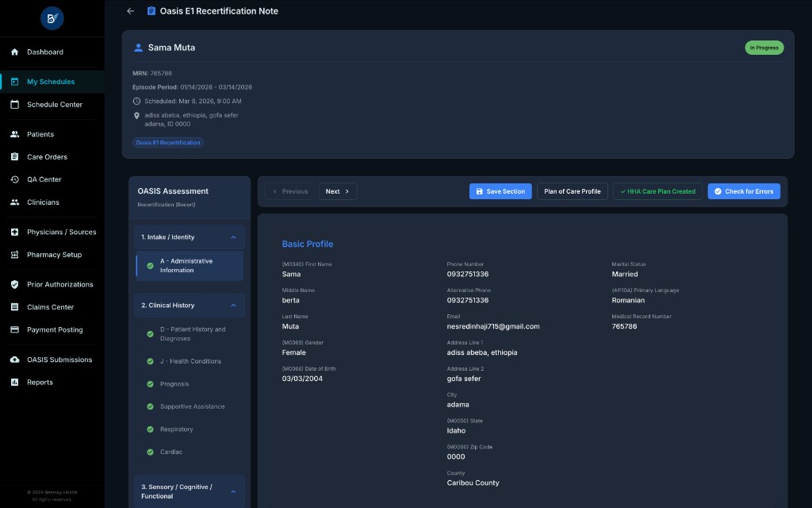Open the Patients page
Image resolution: width=812 pixels, height=508 pixels.
tap(52, 134)
